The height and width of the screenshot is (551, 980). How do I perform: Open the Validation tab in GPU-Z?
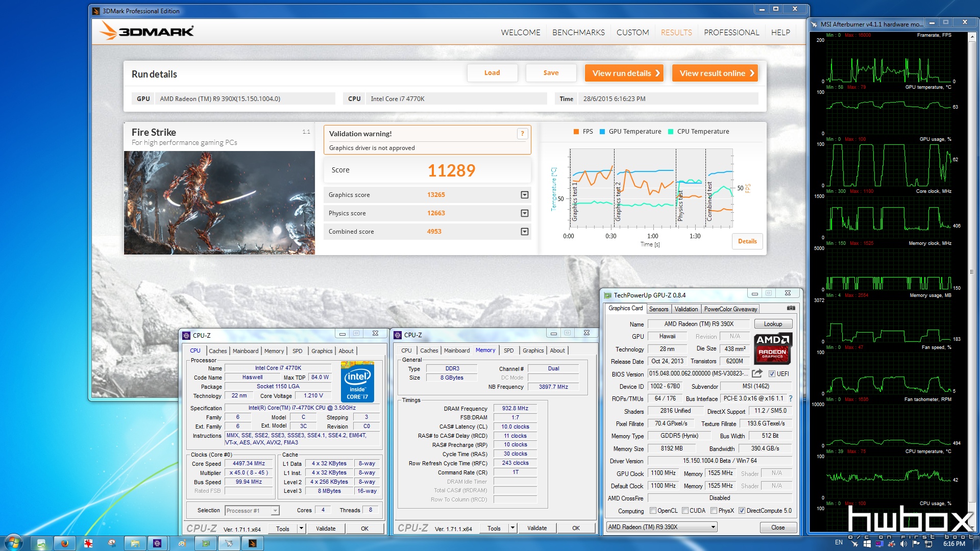coord(686,309)
